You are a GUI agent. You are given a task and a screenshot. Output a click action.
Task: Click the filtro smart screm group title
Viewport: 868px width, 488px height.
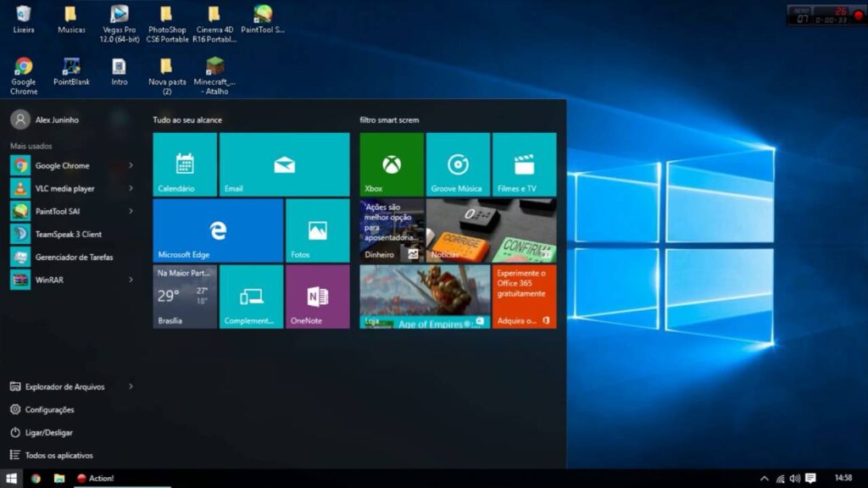coord(389,119)
